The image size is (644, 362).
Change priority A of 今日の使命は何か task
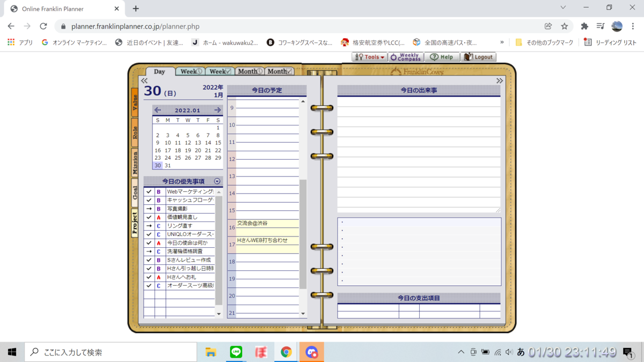159,243
